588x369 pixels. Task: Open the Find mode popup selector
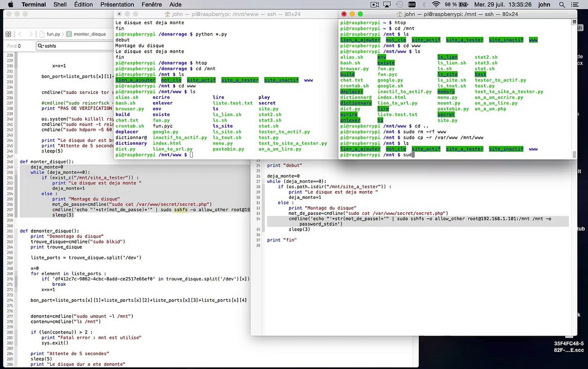(14, 46)
